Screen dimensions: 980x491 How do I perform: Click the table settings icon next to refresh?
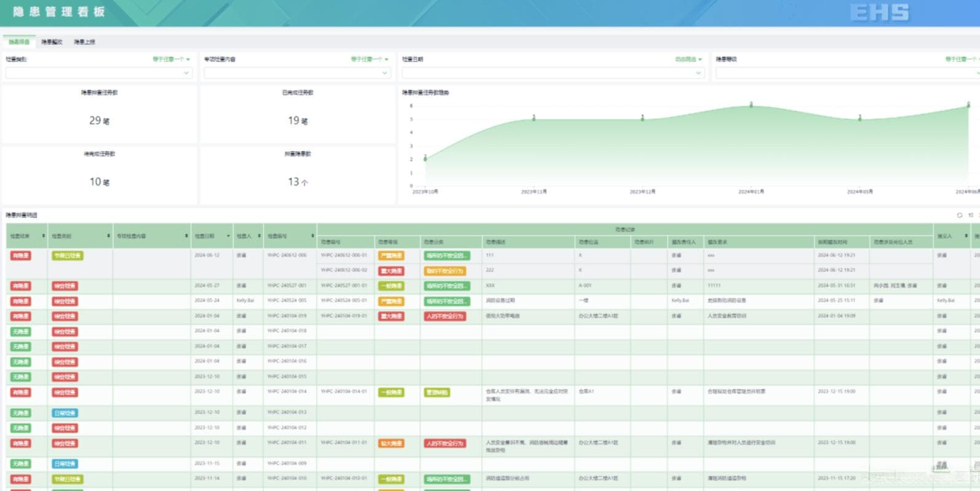(971, 215)
